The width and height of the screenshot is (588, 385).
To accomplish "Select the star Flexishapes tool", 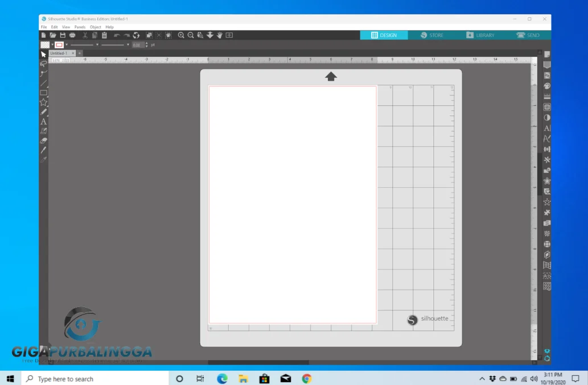I will pyautogui.click(x=43, y=102).
